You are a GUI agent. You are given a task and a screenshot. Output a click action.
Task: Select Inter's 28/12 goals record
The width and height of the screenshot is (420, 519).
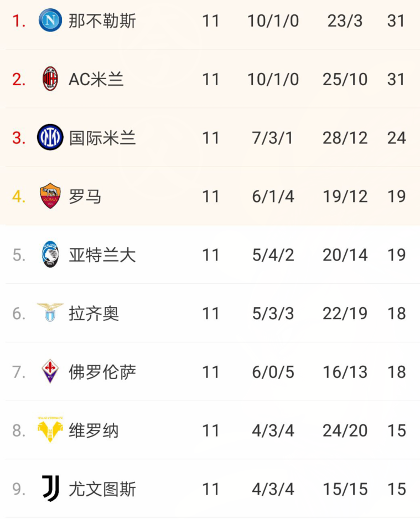pos(345,138)
